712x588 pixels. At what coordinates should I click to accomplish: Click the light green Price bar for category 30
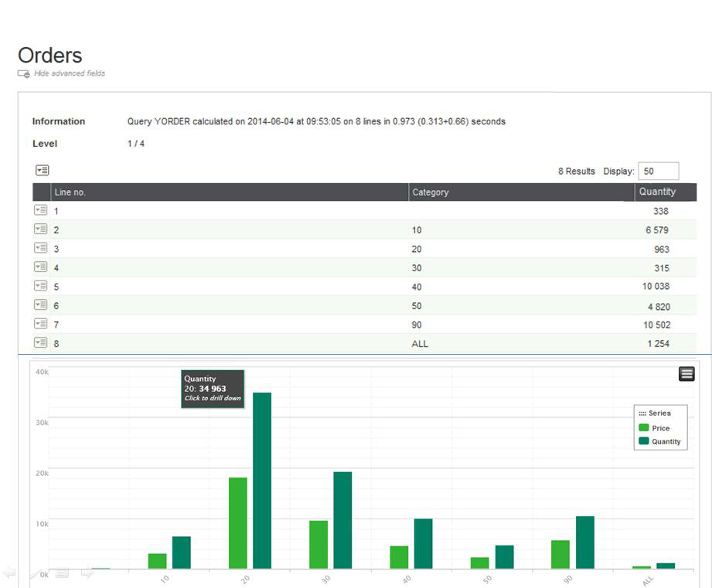[318, 544]
